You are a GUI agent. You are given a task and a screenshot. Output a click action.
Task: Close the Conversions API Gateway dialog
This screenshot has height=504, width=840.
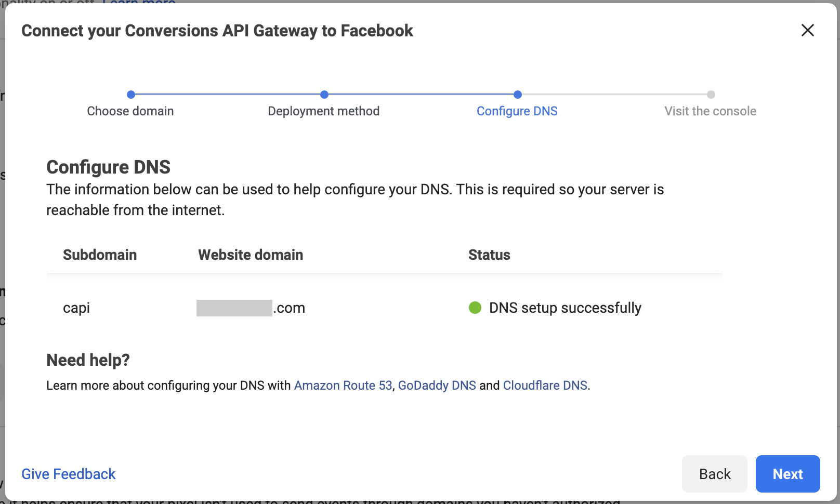[x=807, y=30]
